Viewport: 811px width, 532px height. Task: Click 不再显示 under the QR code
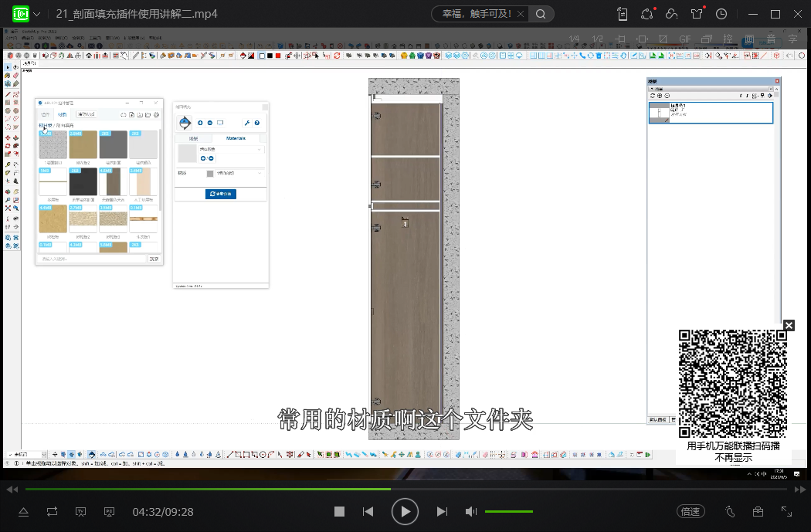732,457
